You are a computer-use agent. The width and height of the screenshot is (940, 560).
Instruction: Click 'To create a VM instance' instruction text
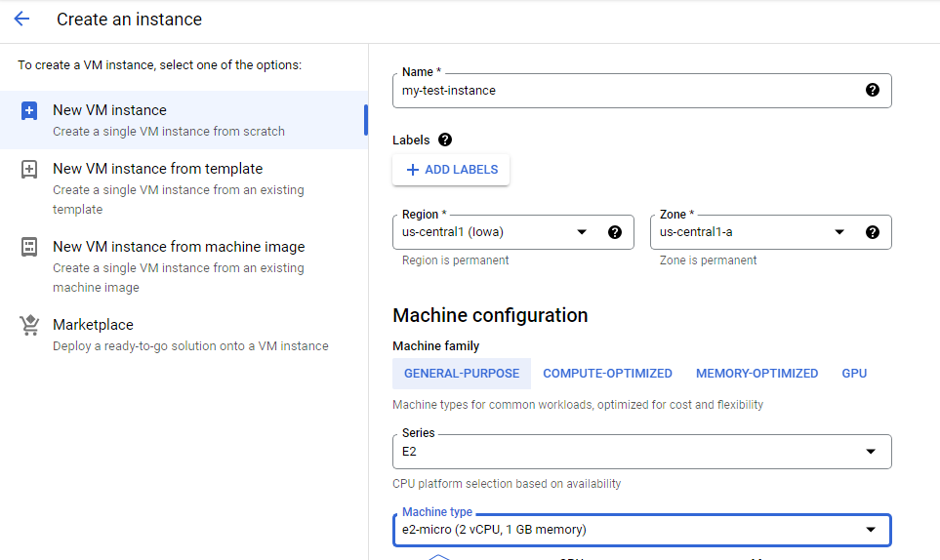(x=159, y=64)
